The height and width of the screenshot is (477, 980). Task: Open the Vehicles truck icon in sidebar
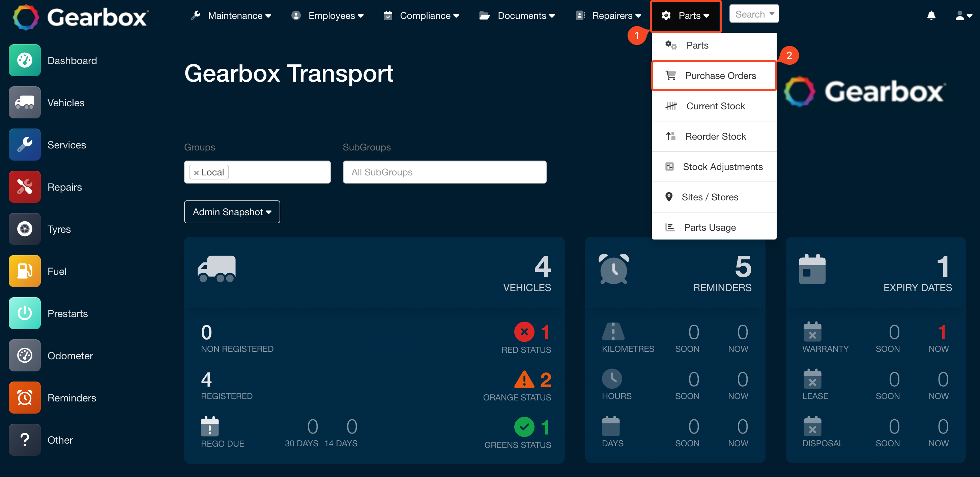tap(25, 103)
